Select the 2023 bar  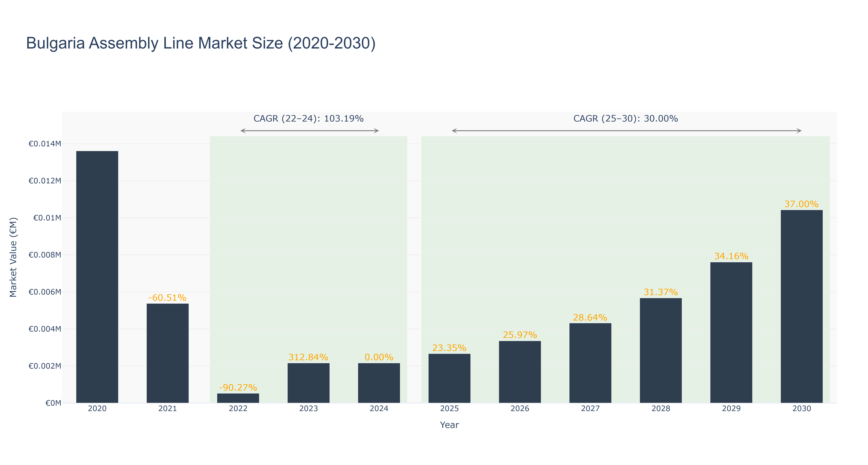[308, 383]
